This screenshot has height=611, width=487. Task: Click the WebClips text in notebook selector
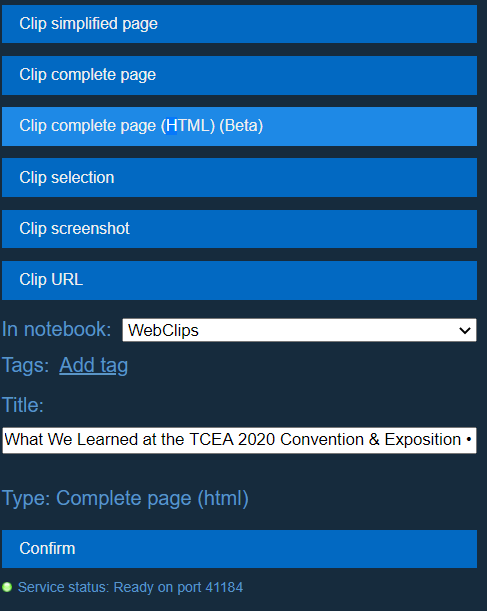[163, 330]
